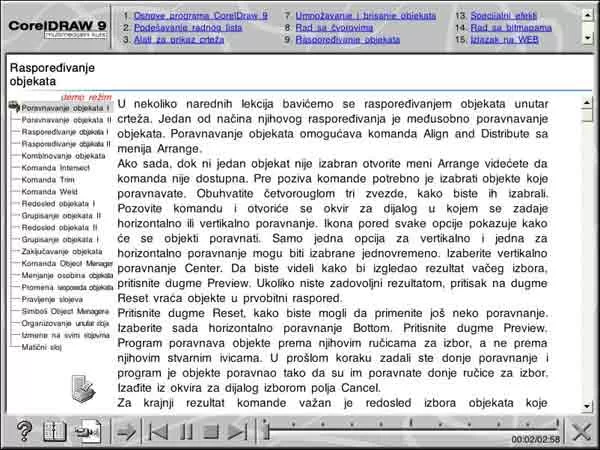The image size is (600, 450).
Task: Click the computer with checkmark icon
Action: tap(83, 389)
